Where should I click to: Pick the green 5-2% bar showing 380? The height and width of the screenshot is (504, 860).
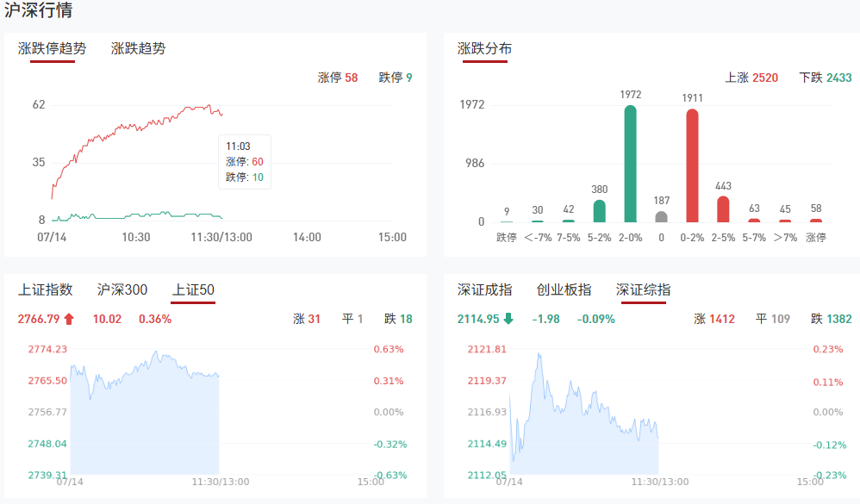click(x=600, y=211)
